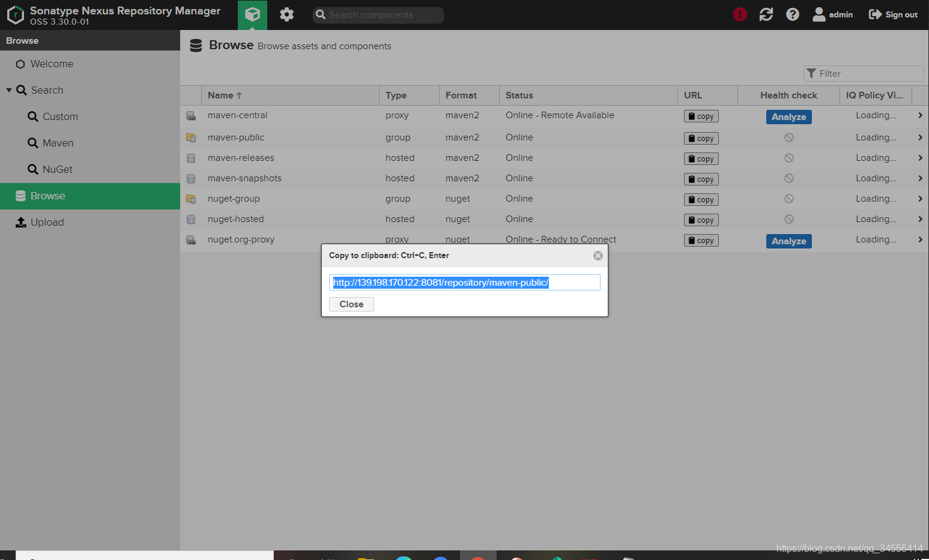Copy URL for maven-releases

(x=701, y=159)
